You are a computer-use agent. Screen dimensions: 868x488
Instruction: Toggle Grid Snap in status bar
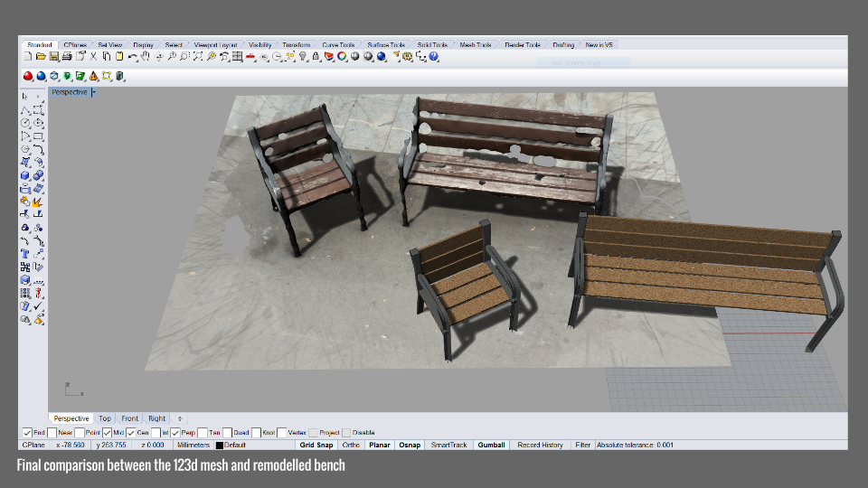[x=316, y=445]
